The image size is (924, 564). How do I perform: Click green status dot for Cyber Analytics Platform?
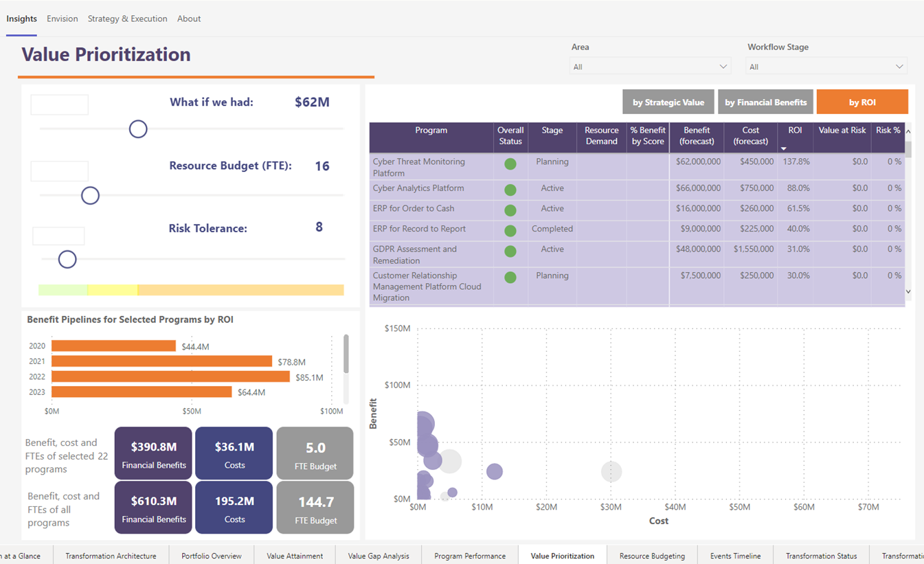[x=510, y=190]
